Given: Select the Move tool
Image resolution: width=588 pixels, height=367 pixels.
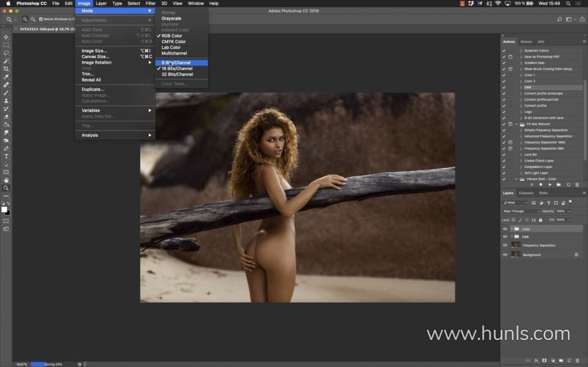Looking at the screenshot, I should [6, 37].
